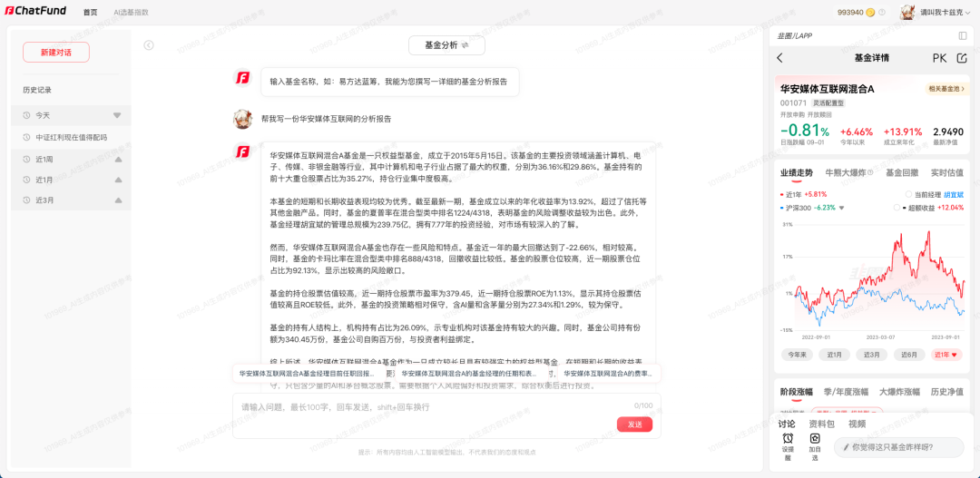The image size is (980, 478).
Task: Click the 灵活配置型 fund type tag
Action: [x=828, y=102]
